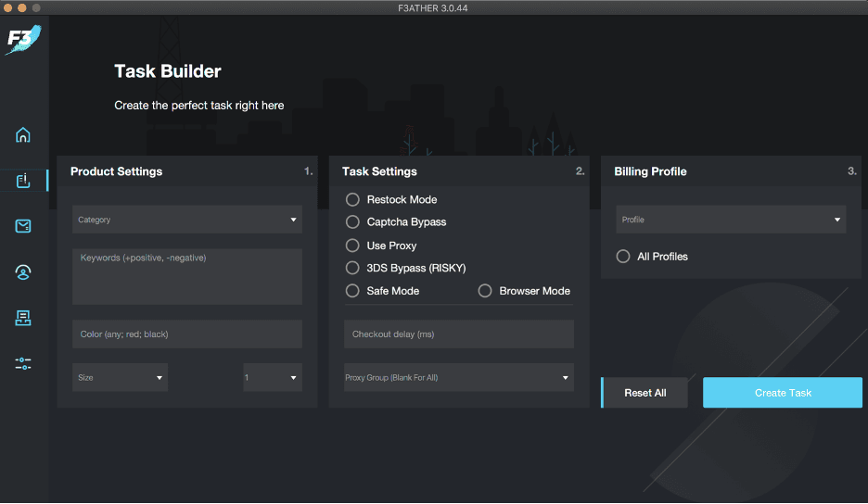
Task: Focus the Keywords text area
Action: pyautogui.click(x=187, y=276)
